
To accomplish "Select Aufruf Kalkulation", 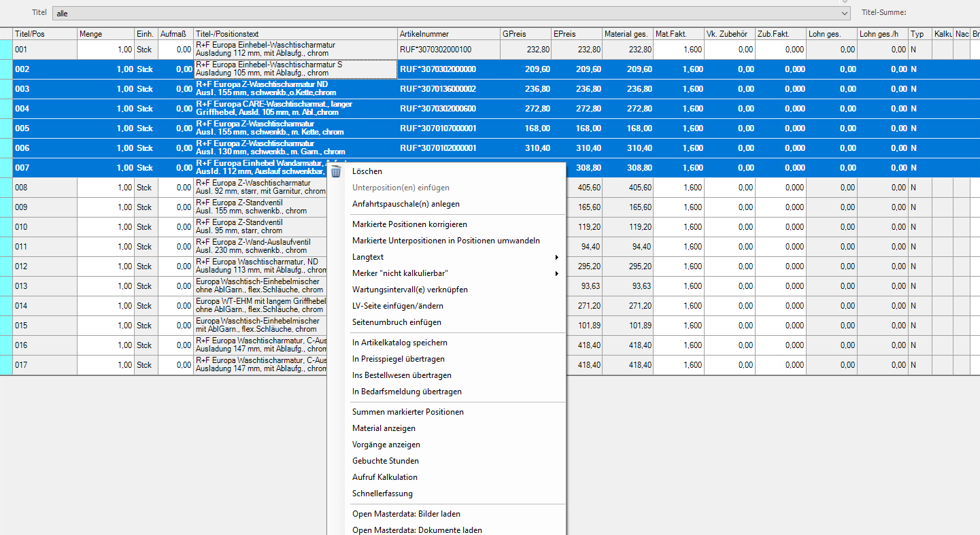I will coord(385,477).
